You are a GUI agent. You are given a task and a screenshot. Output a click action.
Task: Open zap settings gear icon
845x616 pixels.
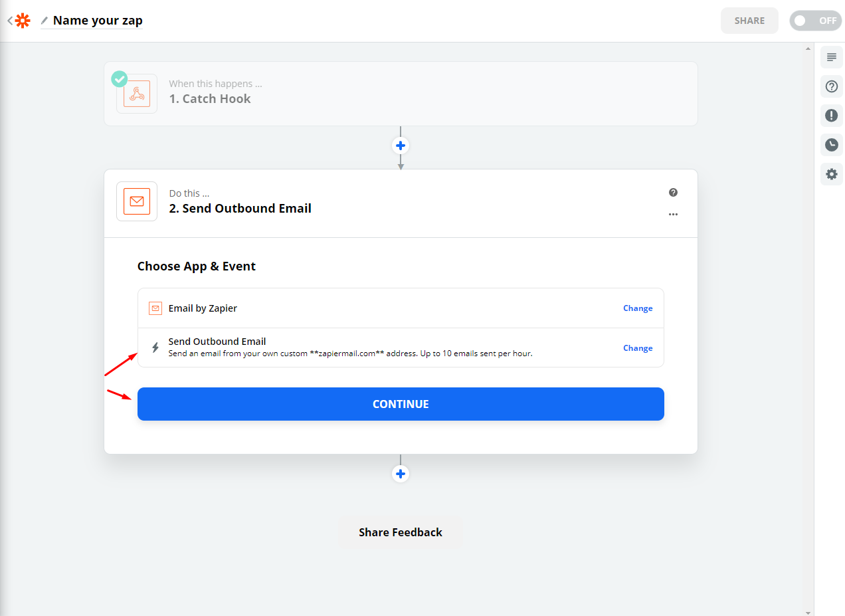point(831,174)
